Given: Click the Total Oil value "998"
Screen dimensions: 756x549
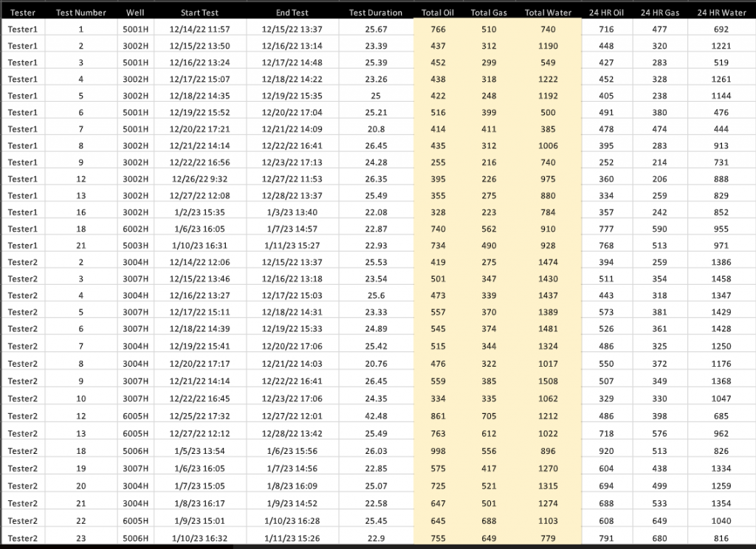Looking at the screenshot, I should point(438,451).
